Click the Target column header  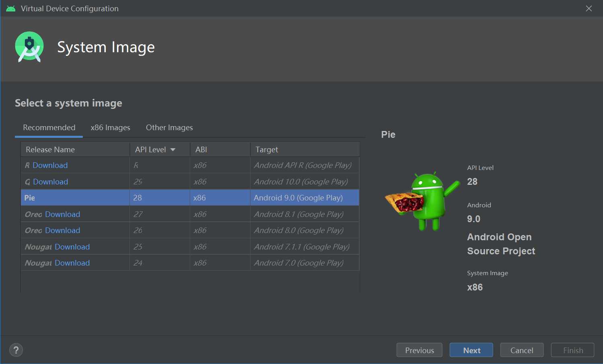tap(305, 149)
